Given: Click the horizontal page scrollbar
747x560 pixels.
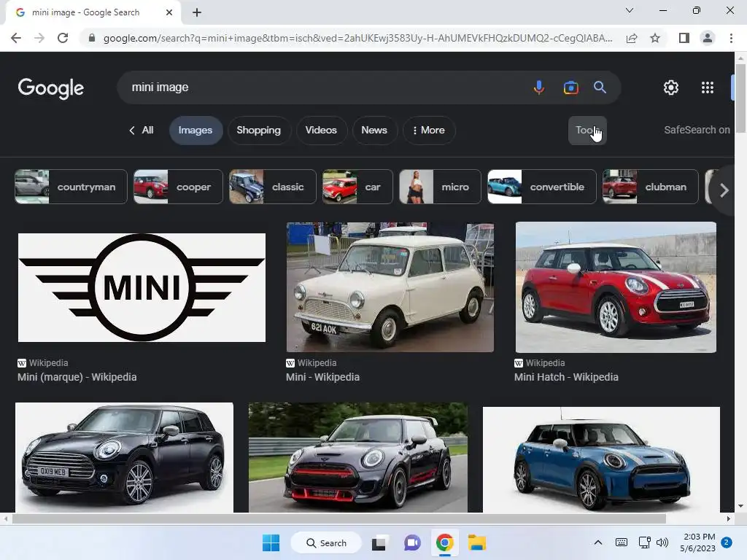Looking at the screenshot, I should (x=338, y=518).
